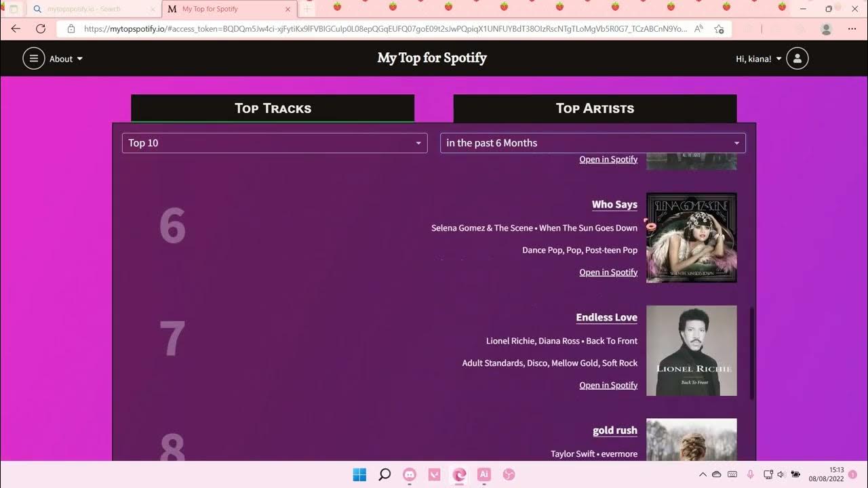This screenshot has width=868, height=488.
Task: Click the battery tray icon
Action: coord(795,474)
